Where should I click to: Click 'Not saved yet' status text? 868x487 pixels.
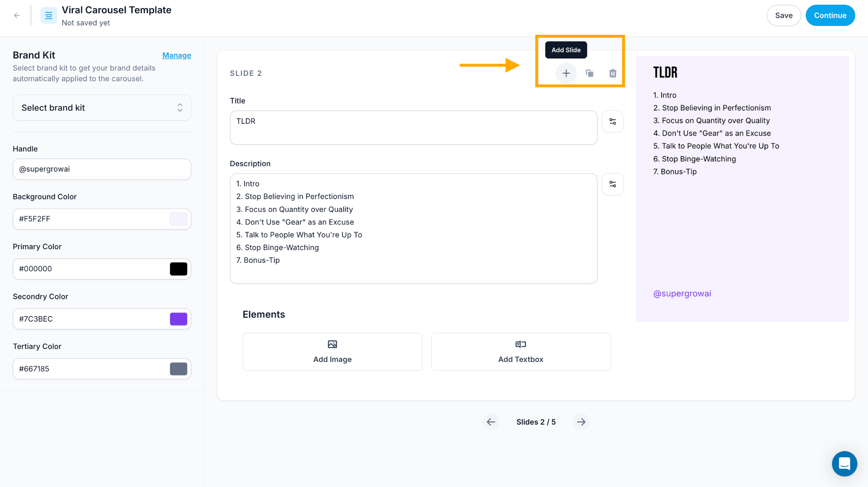click(86, 23)
